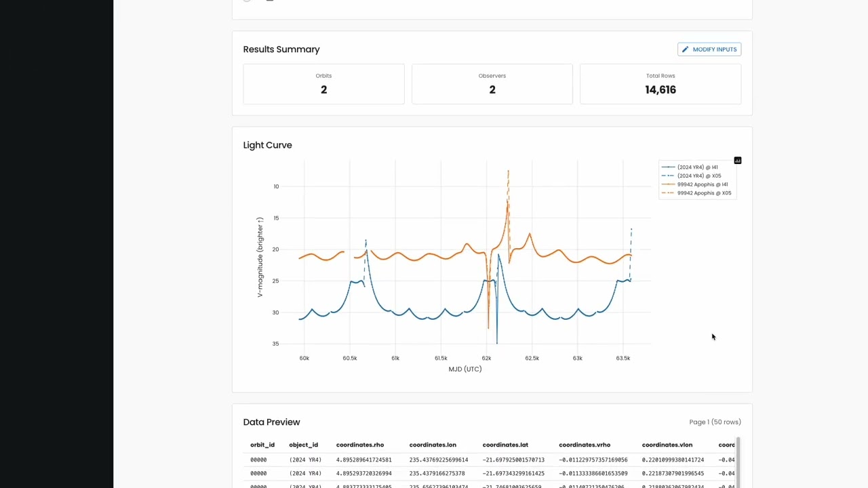The width and height of the screenshot is (868, 488).
Task: Click the coordinates.lon column header
Action: (433, 445)
